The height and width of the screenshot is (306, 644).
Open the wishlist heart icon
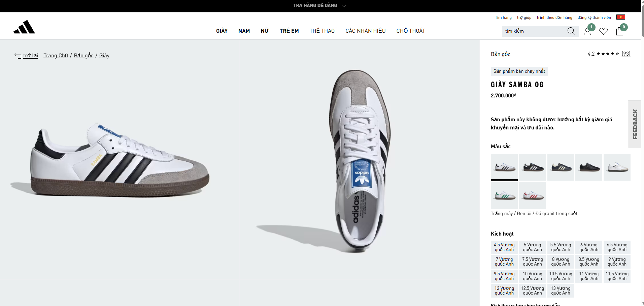604,31
